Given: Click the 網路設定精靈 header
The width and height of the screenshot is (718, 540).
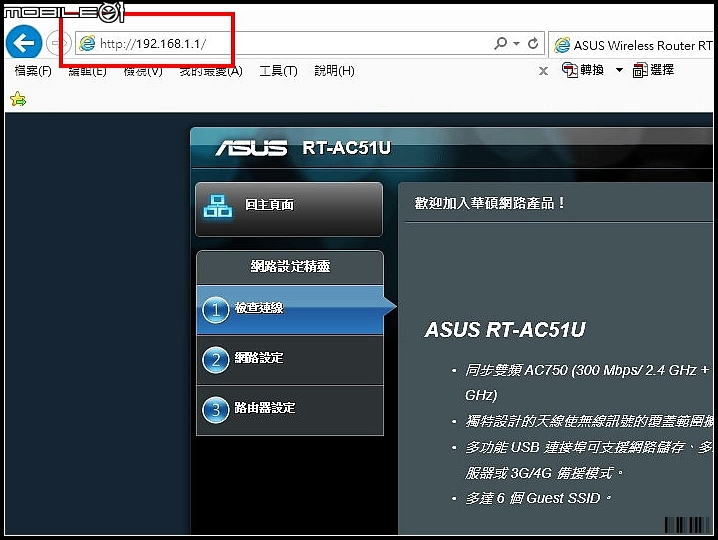Looking at the screenshot, I should coord(290,267).
